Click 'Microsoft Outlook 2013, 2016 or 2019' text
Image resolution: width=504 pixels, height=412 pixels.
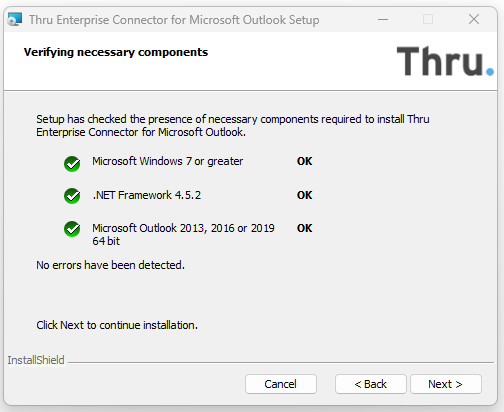[x=183, y=228]
